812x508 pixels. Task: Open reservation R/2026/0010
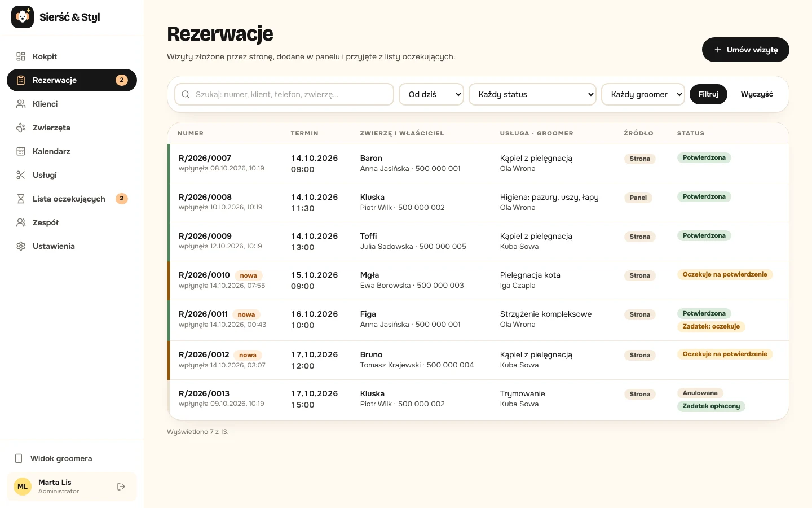coord(204,275)
